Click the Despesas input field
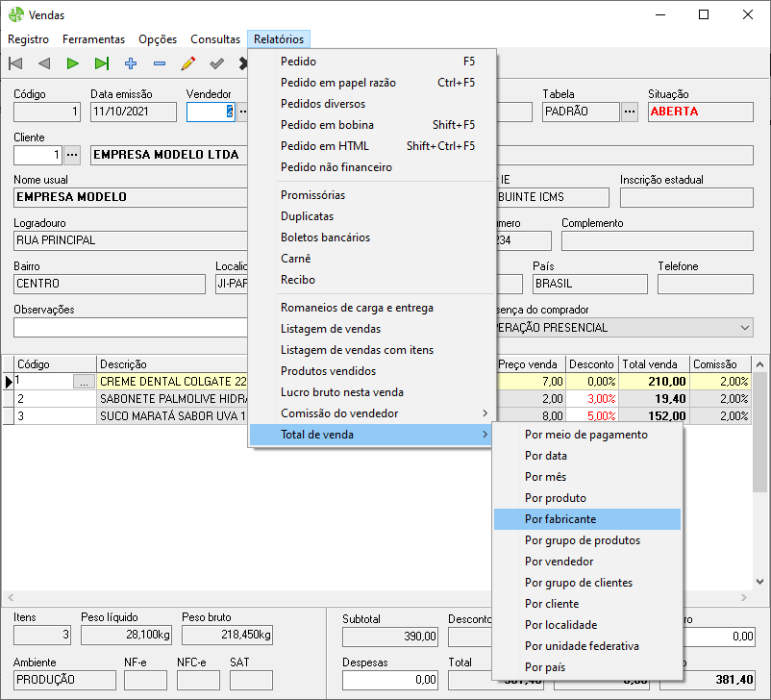The image size is (771, 700). (391, 680)
